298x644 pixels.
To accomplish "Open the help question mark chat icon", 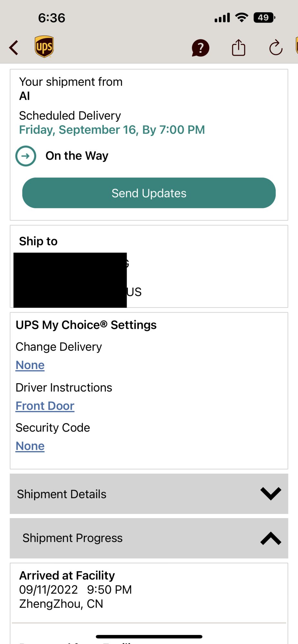I will [200, 48].
